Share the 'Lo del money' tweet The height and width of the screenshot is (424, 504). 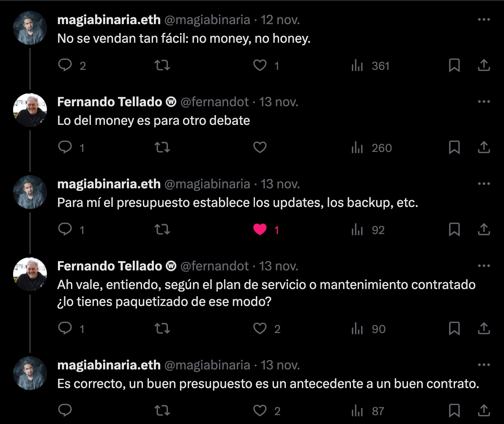484,148
